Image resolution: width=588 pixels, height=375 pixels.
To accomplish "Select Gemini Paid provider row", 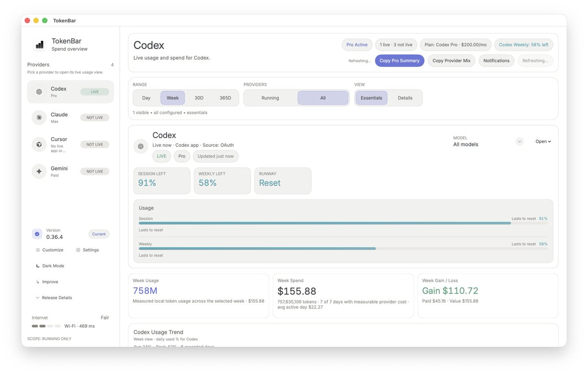I will pyautogui.click(x=71, y=171).
